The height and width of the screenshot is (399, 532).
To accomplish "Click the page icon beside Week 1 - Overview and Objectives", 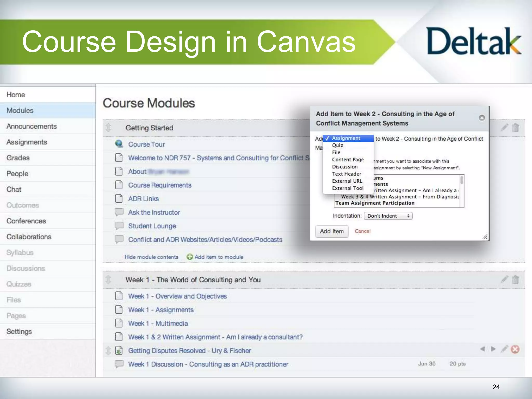I will click(x=119, y=296).
